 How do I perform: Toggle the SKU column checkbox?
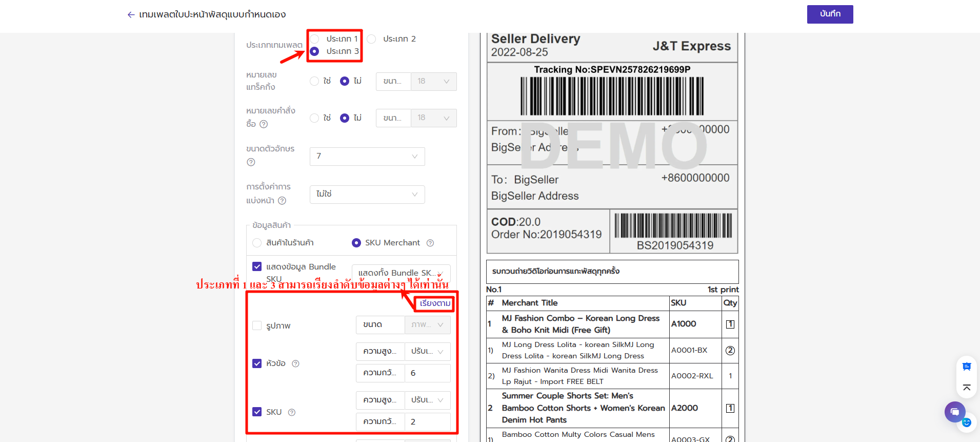(257, 412)
